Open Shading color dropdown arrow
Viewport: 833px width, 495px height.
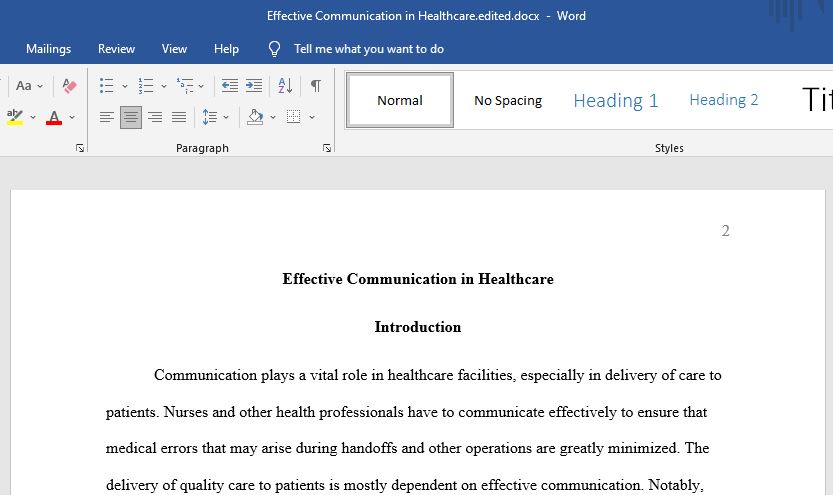click(x=273, y=117)
